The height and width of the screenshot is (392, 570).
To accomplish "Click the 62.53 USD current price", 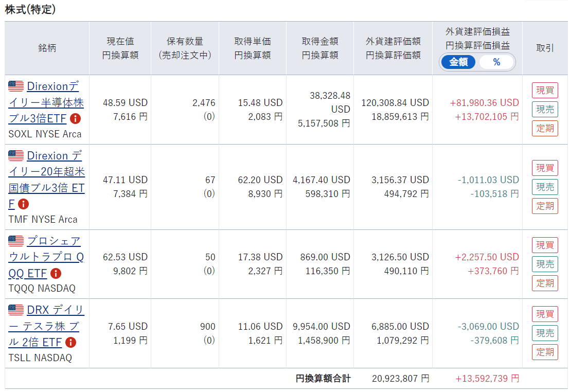I will 125,257.
